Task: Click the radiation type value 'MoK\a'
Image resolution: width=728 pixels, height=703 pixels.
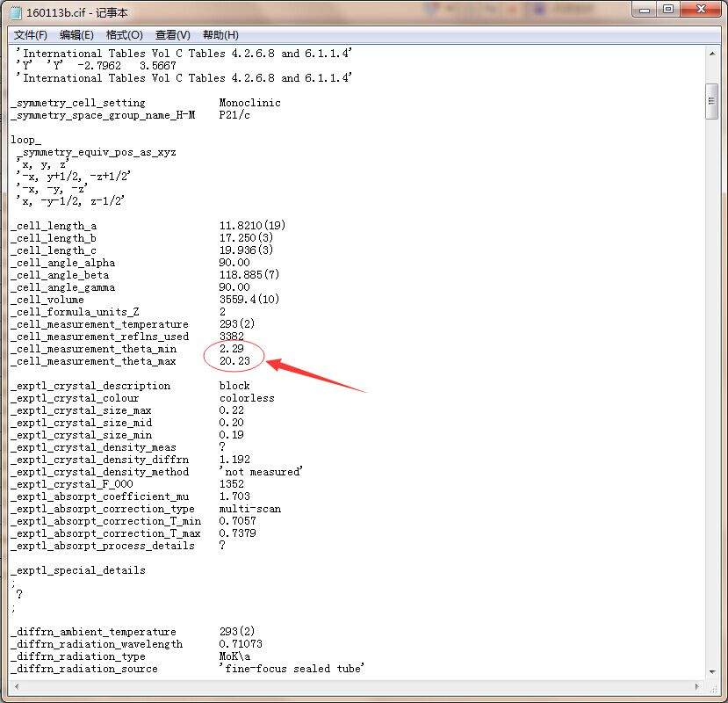Action: click(x=234, y=656)
